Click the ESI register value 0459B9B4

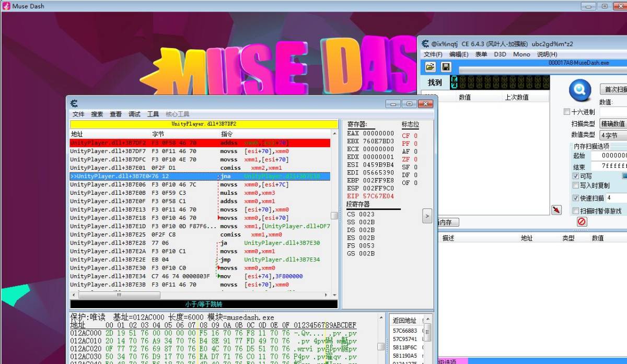pyautogui.click(x=379, y=165)
